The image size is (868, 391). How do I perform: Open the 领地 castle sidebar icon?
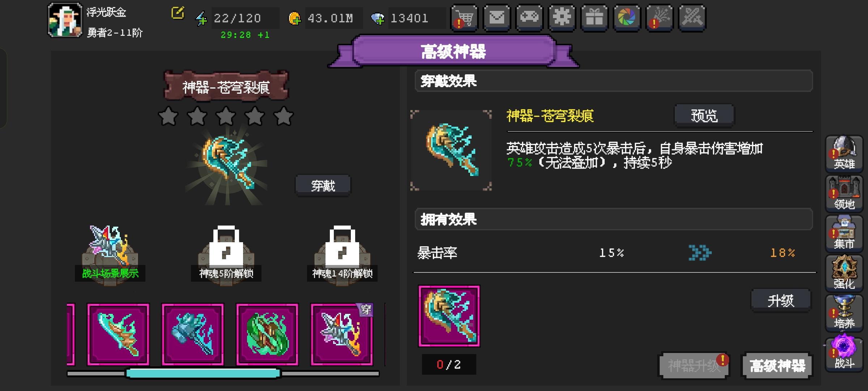(844, 193)
